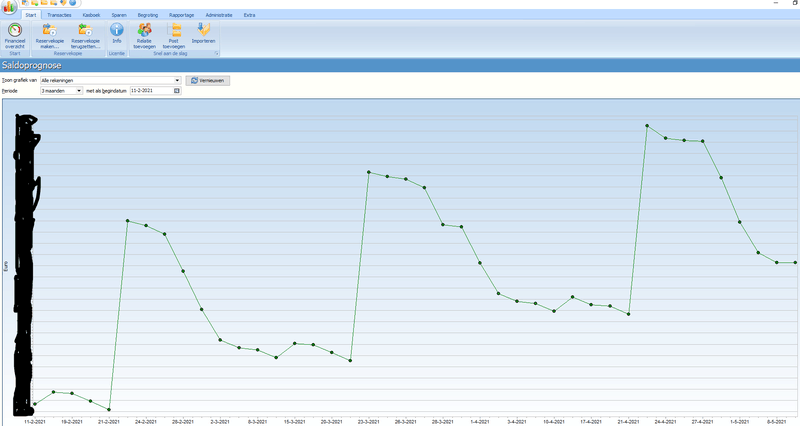Click the 23-3-2021 axis label
This screenshot has height=426, width=800.
(368, 422)
